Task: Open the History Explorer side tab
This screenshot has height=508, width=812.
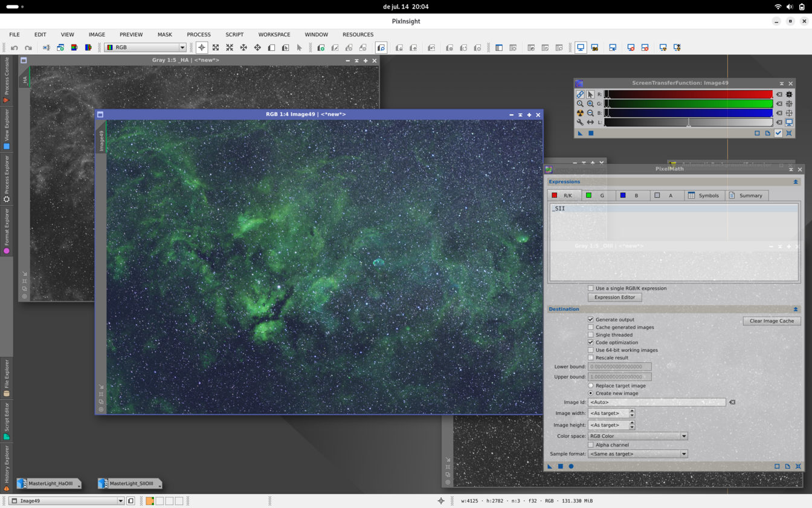Action: click(7, 468)
